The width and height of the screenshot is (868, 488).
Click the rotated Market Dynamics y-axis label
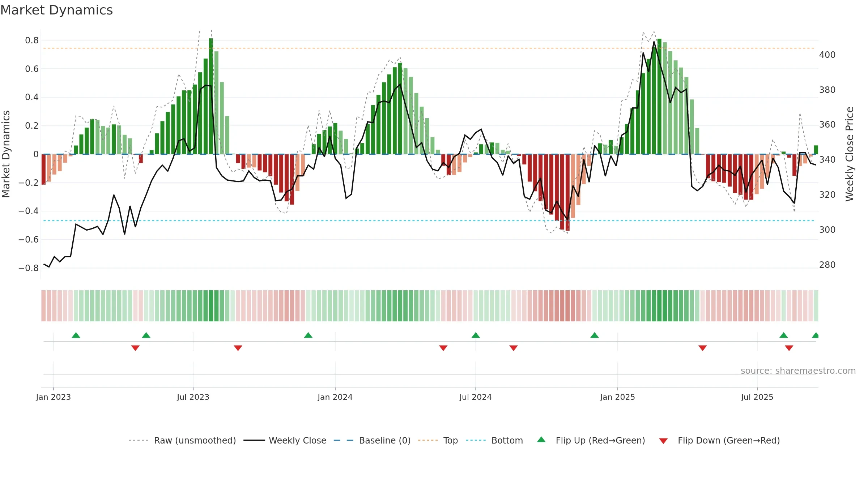coord(6,154)
